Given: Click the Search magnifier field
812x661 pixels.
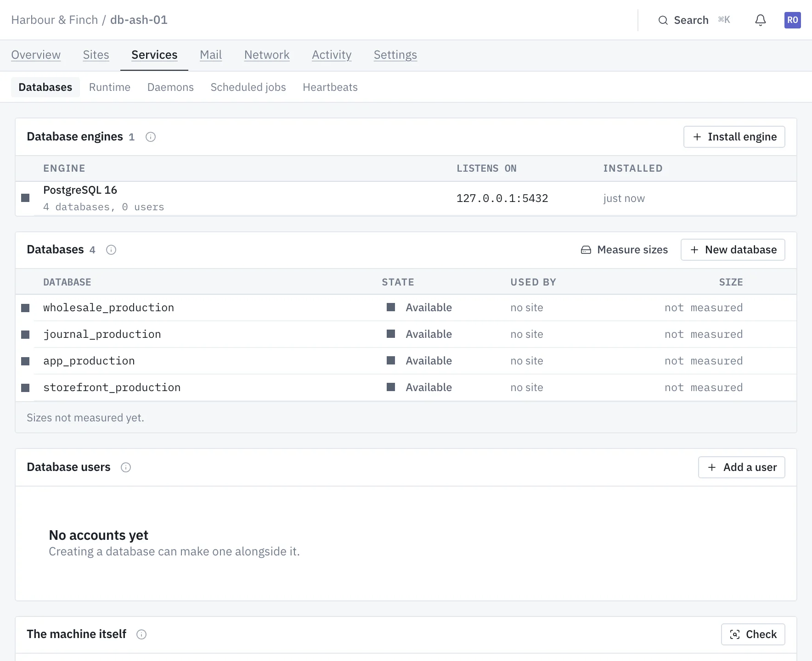Looking at the screenshot, I should [x=694, y=20].
